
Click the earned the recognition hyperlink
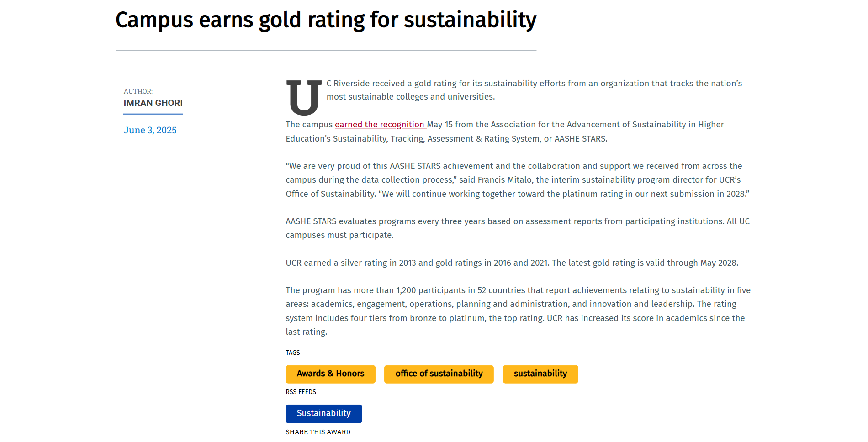coord(380,124)
